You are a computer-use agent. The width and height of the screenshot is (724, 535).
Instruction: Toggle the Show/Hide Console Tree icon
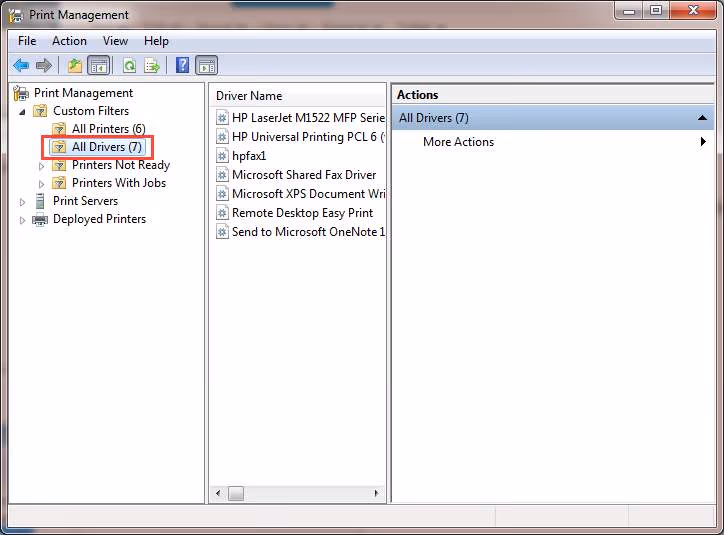pyautogui.click(x=98, y=66)
